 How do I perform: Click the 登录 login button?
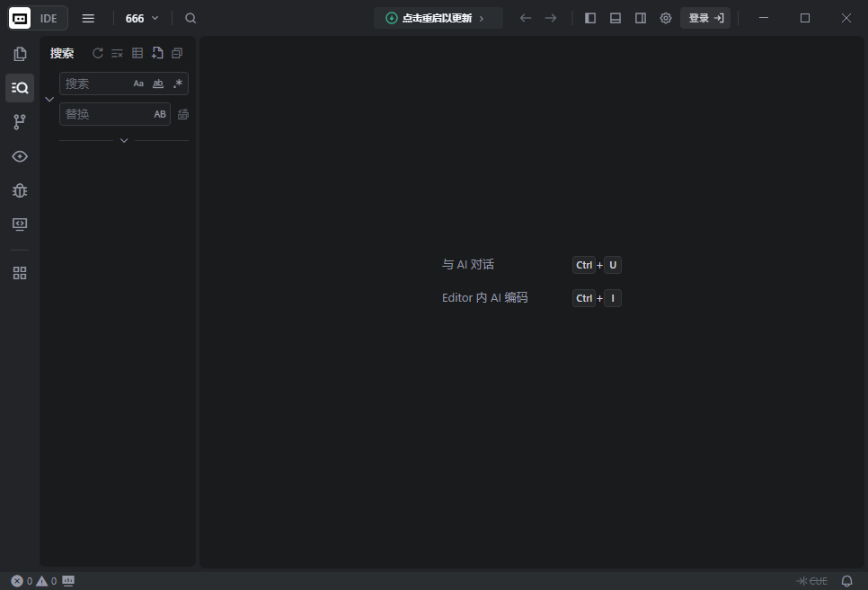(705, 18)
